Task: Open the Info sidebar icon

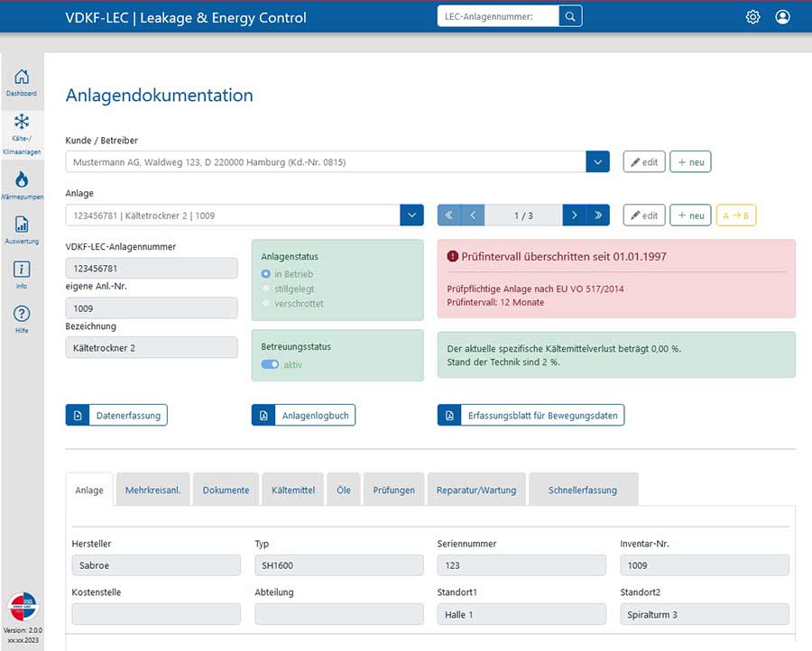Action: (22, 269)
